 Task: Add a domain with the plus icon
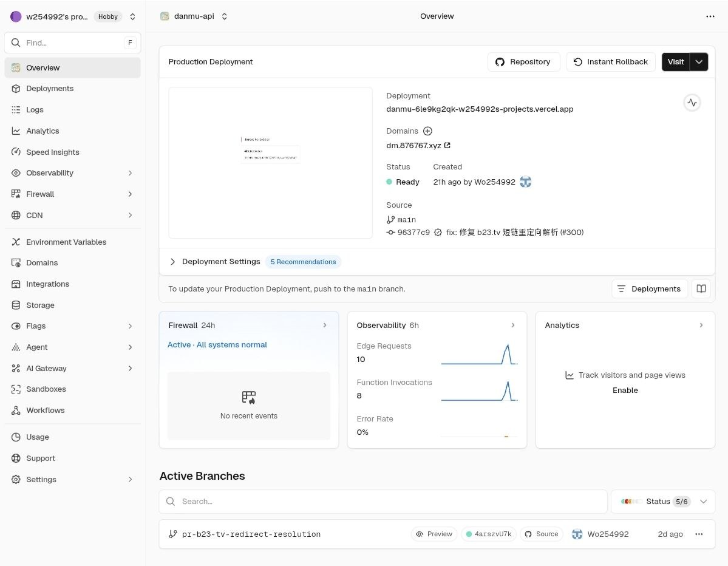tap(427, 131)
